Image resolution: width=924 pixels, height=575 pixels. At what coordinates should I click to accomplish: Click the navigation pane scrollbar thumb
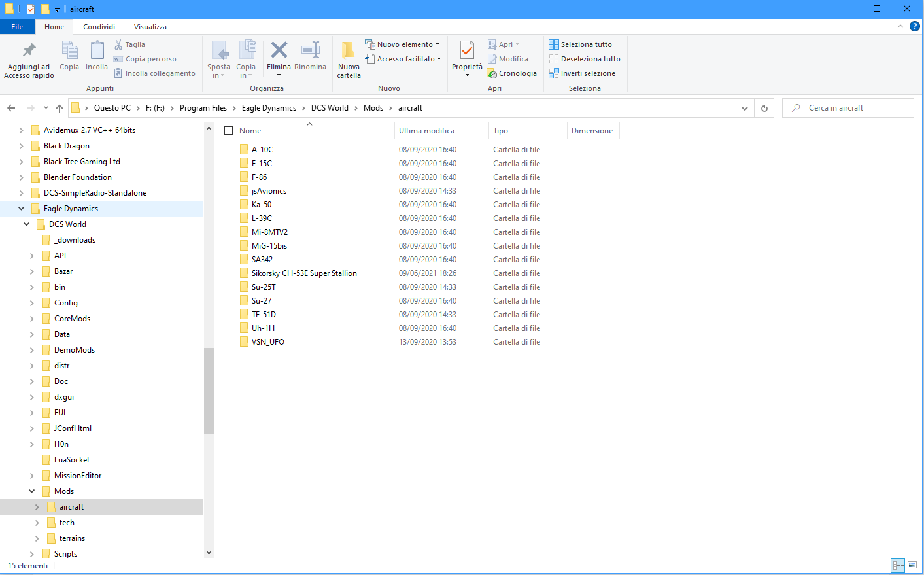[209, 391]
